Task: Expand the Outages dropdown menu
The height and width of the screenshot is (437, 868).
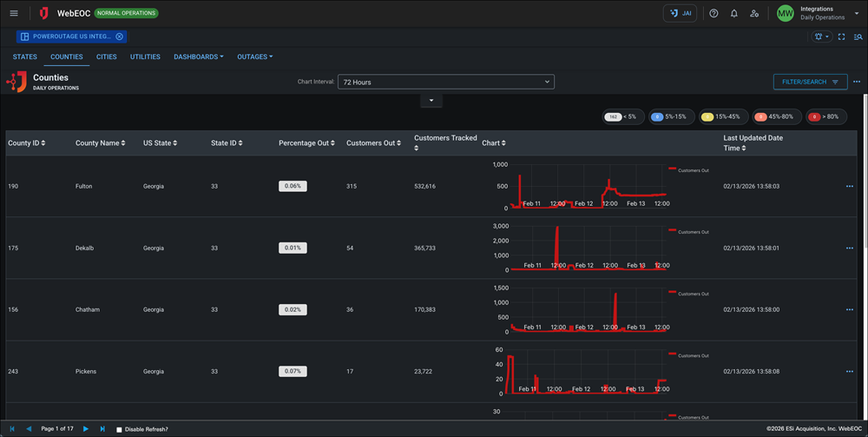Action: tap(255, 57)
